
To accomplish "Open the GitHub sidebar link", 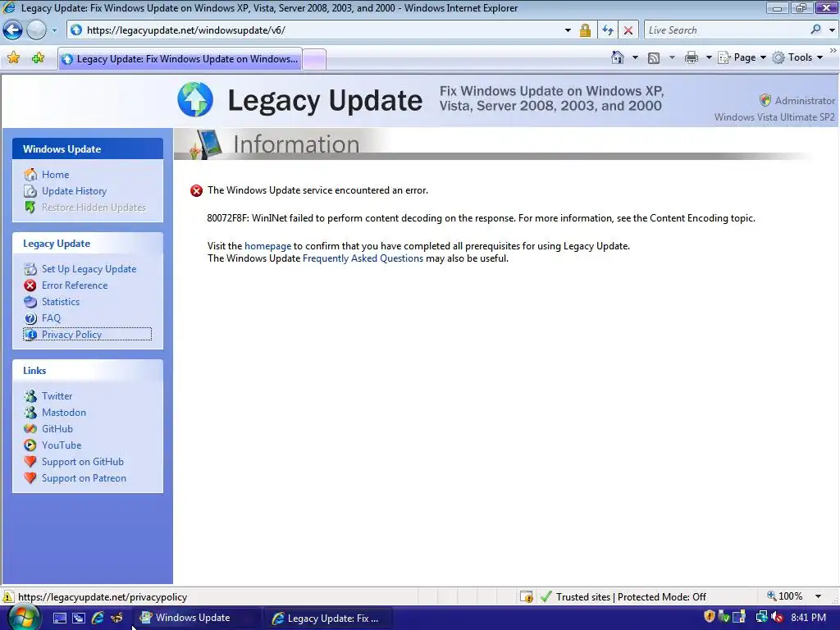I will click(57, 428).
